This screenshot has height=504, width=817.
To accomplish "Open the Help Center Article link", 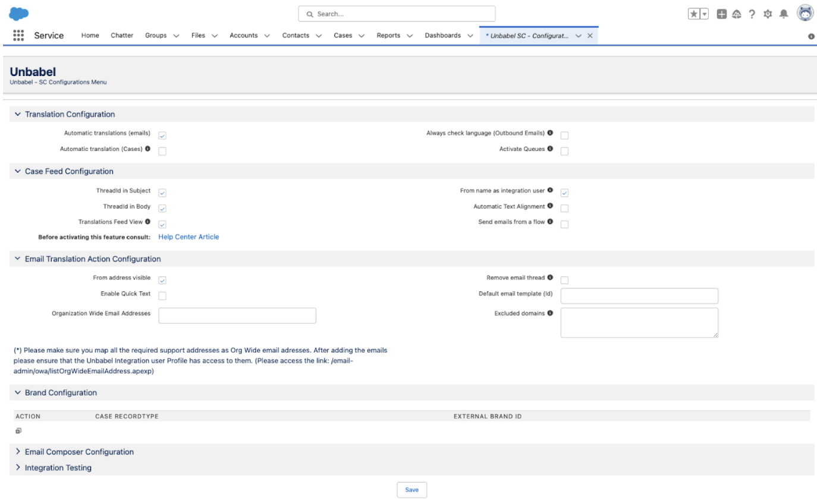I will pos(188,237).
